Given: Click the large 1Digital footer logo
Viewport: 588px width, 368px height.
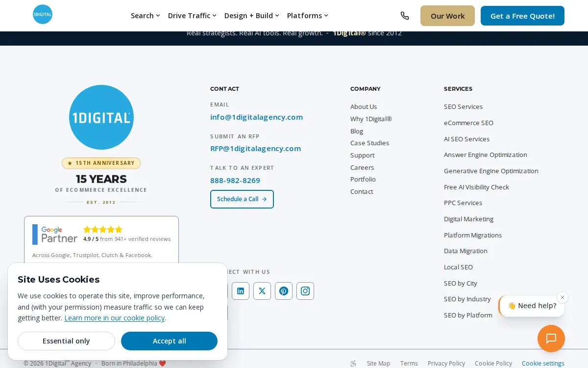Looking at the screenshot, I should click(101, 117).
